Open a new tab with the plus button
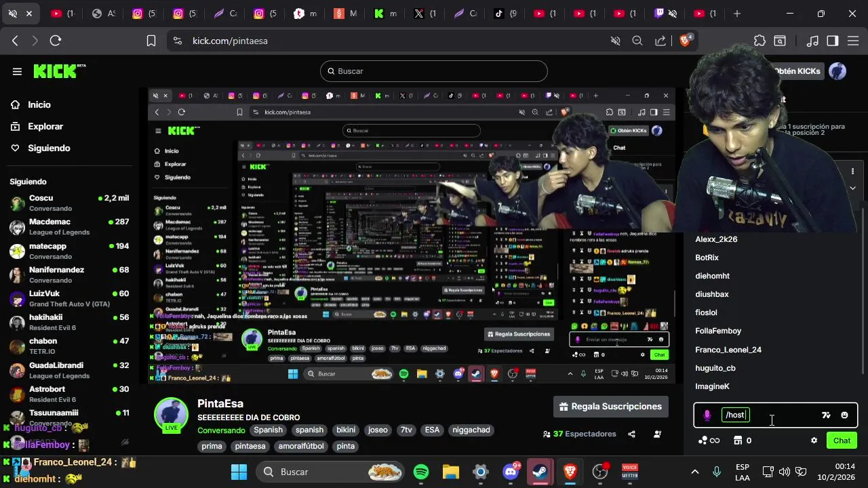The image size is (868, 488). click(737, 14)
